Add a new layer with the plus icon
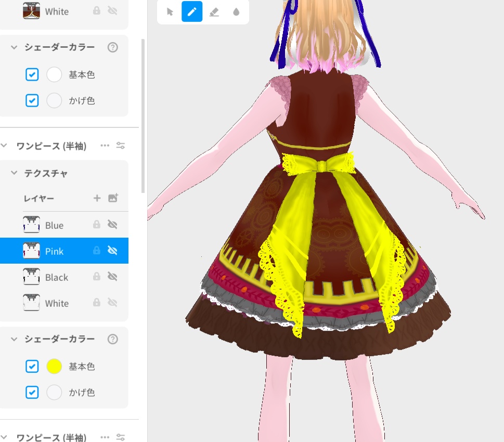The width and height of the screenshot is (504, 442). 97,198
